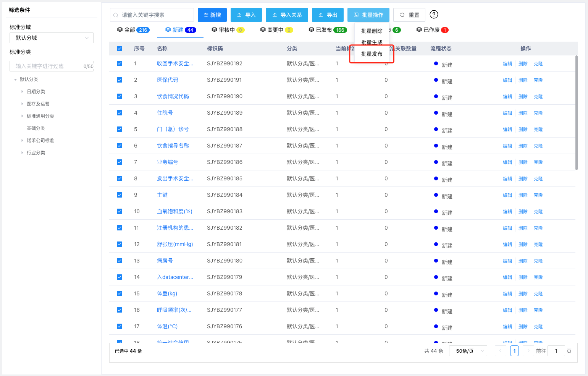The height and width of the screenshot is (376, 588).
Task: Click the help question mark icon
Action: click(434, 15)
